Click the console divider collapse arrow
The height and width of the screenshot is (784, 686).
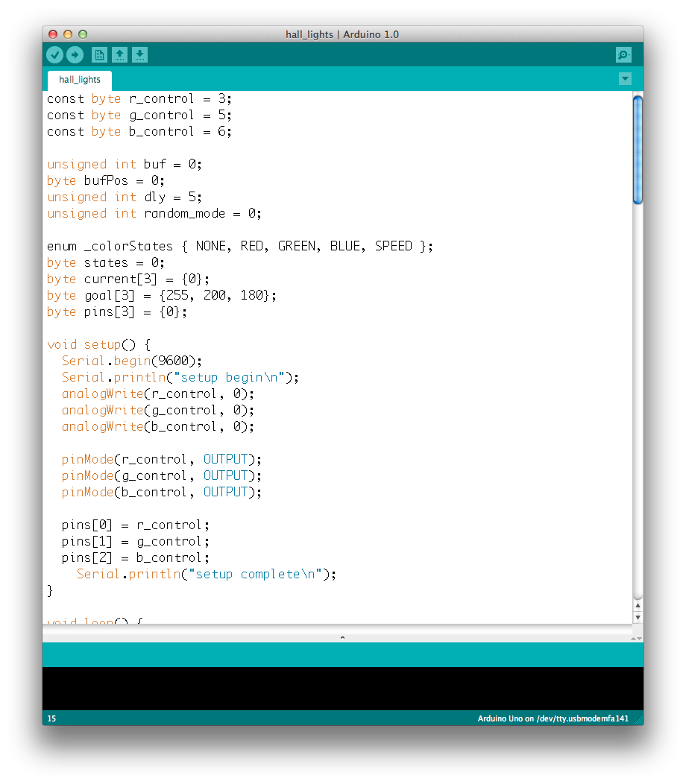coord(343,637)
